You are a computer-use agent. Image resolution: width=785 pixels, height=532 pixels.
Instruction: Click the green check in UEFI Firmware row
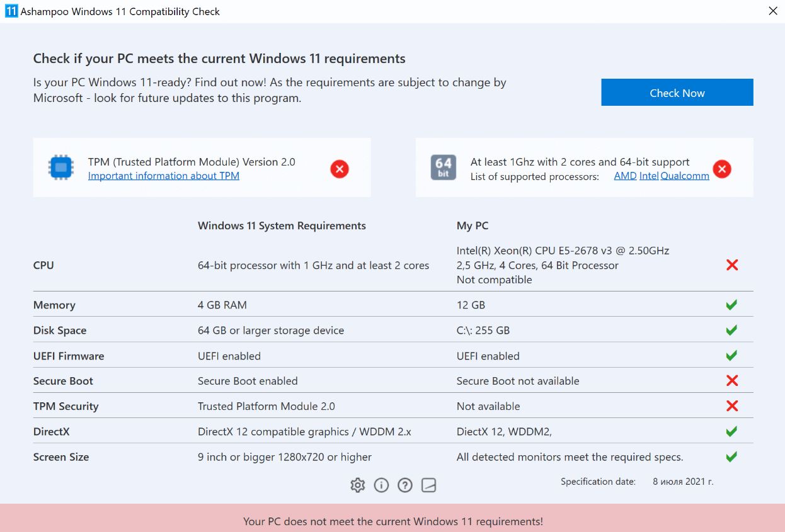pos(731,356)
